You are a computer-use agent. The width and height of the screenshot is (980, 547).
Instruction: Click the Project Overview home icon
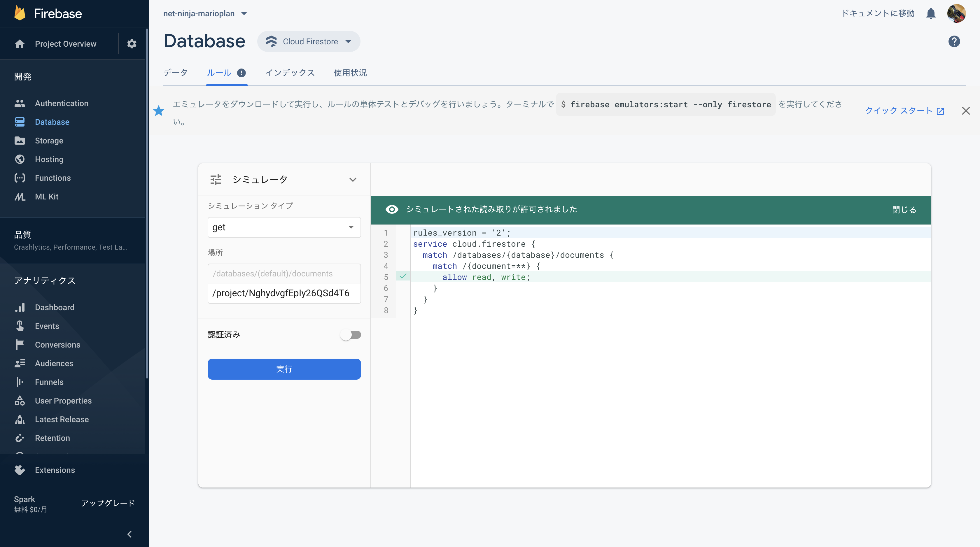pos(20,44)
